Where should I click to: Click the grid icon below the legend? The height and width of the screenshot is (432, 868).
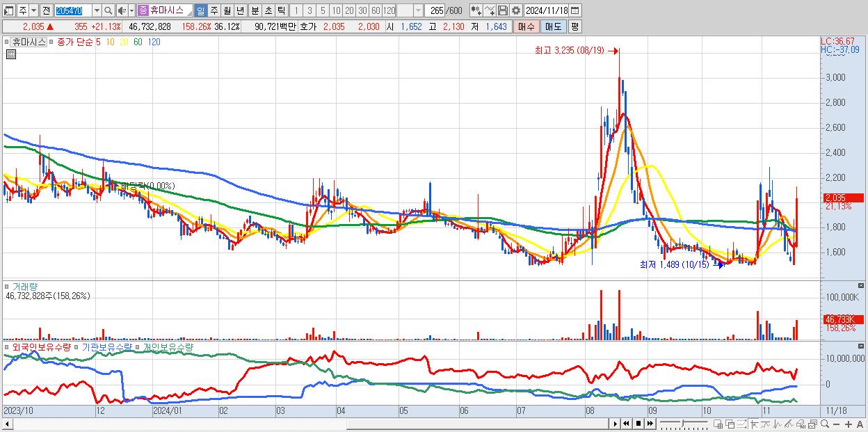[10, 54]
